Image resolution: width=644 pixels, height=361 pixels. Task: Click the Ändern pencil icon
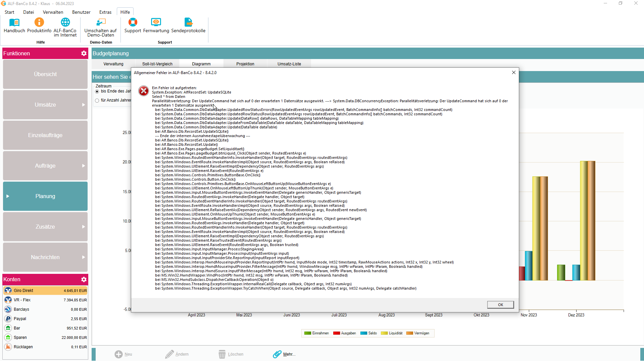[x=169, y=354]
